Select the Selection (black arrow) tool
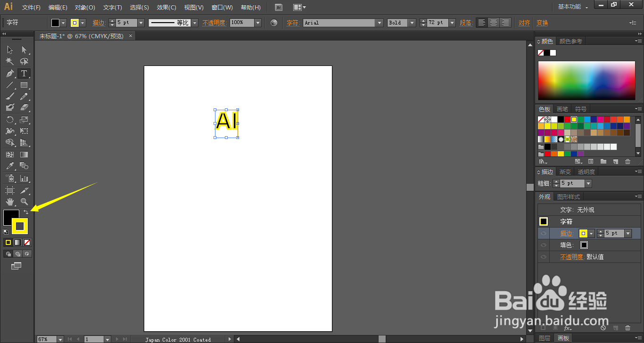This screenshot has height=343, width=644. tap(10, 50)
